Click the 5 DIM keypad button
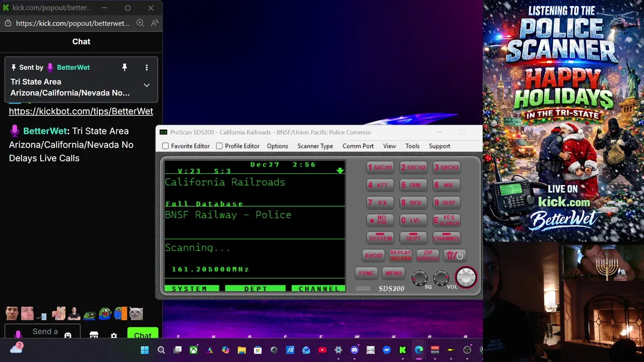Image resolution: width=644 pixels, height=362 pixels. pyautogui.click(x=413, y=185)
